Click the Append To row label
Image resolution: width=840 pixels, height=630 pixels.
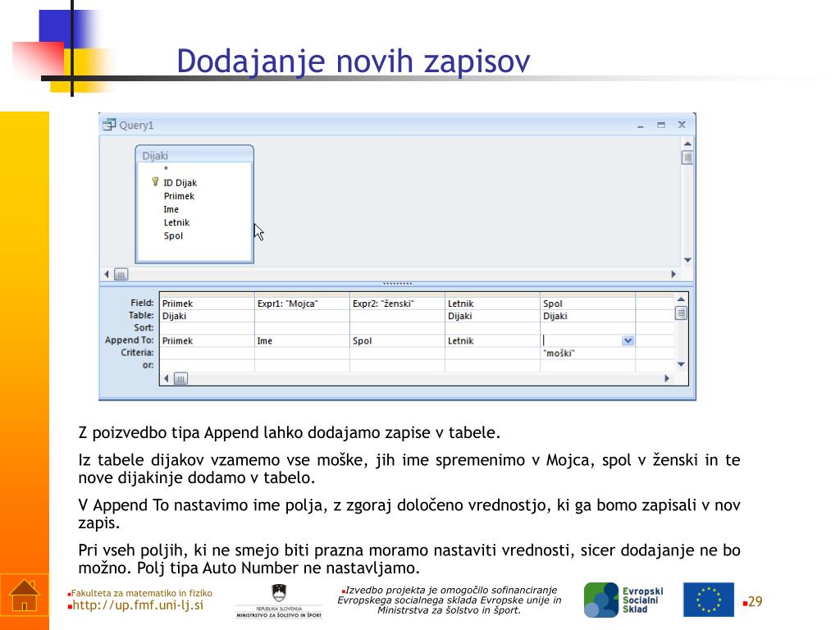tap(129, 340)
